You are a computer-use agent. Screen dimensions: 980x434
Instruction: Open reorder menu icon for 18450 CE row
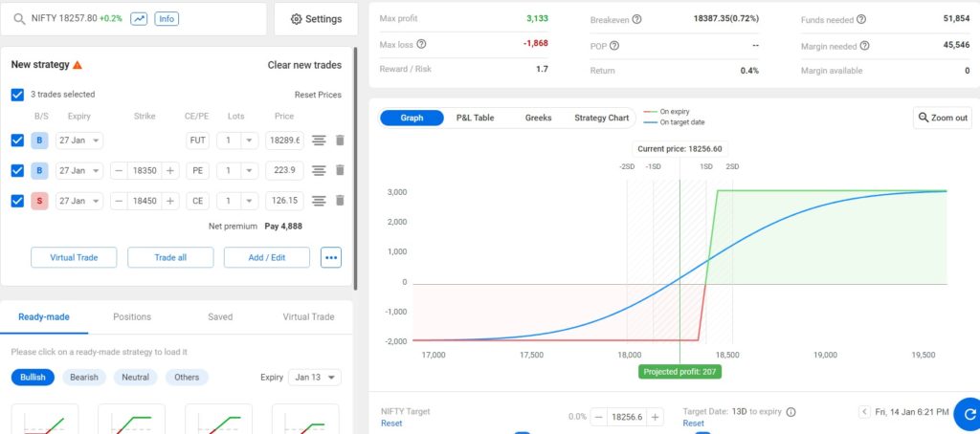319,201
